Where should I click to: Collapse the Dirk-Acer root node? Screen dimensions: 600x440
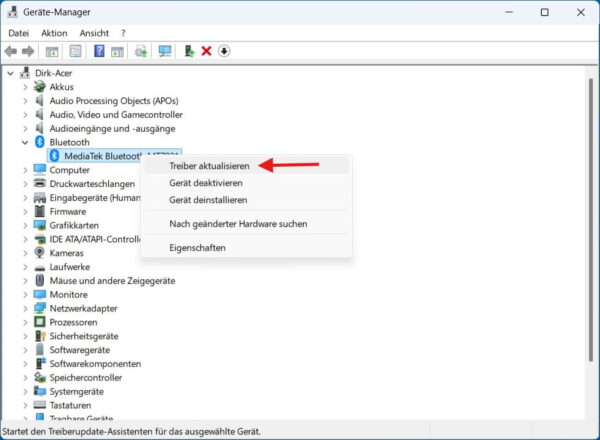10,73
